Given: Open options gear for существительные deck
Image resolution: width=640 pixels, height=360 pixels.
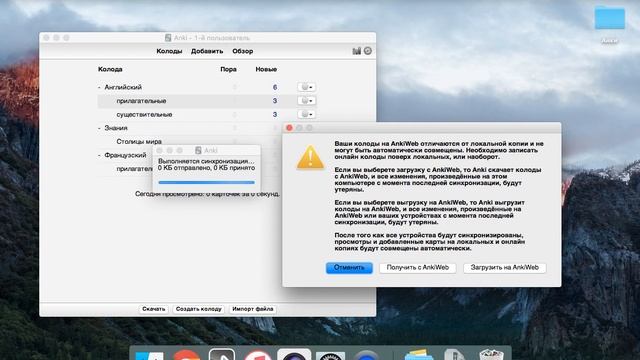Looking at the screenshot, I should coord(307,114).
